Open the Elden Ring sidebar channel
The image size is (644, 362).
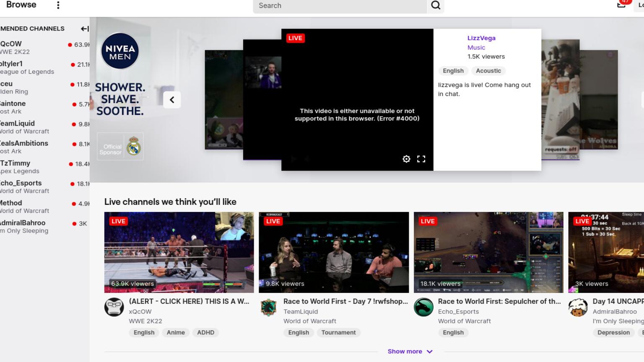tap(45, 88)
